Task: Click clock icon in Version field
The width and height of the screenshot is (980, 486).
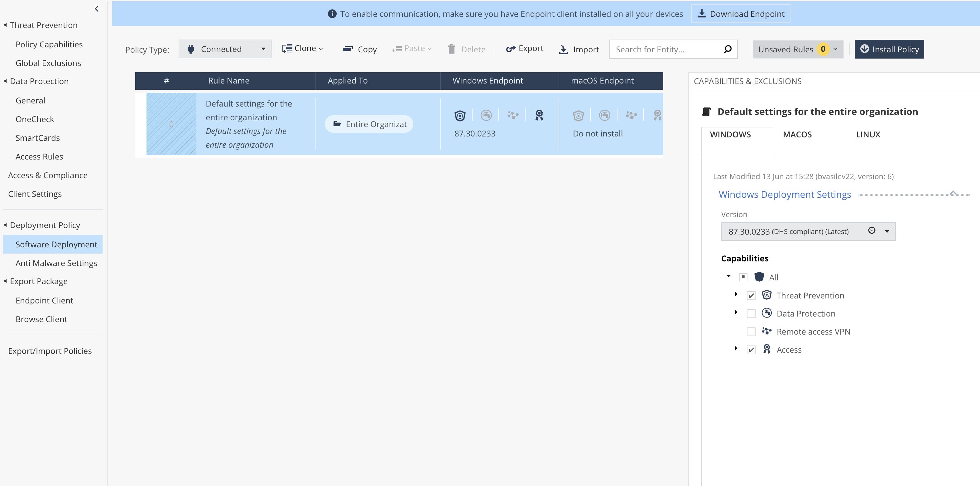Action: click(872, 231)
